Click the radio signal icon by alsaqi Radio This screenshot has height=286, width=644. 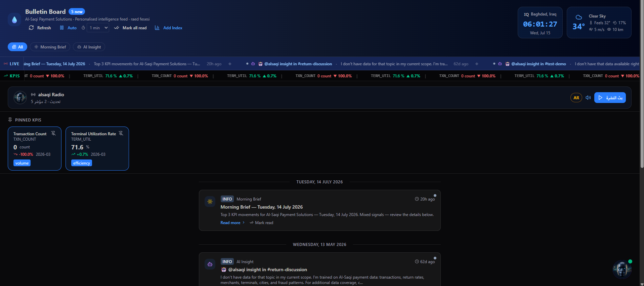(33, 95)
